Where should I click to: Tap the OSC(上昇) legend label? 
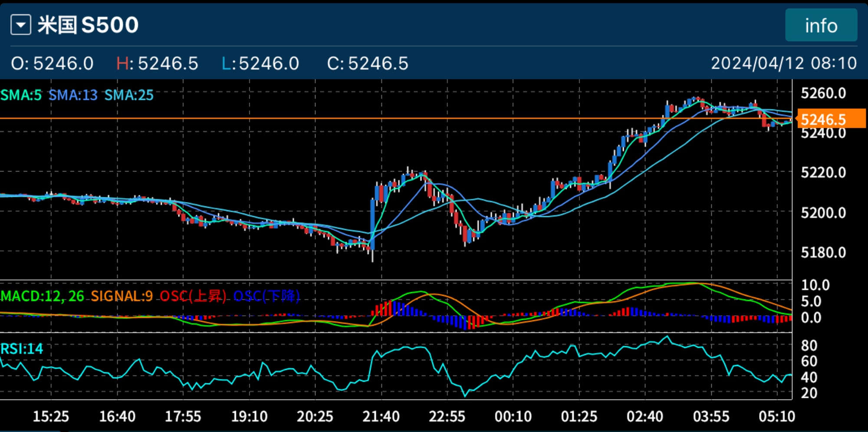(x=193, y=296)
